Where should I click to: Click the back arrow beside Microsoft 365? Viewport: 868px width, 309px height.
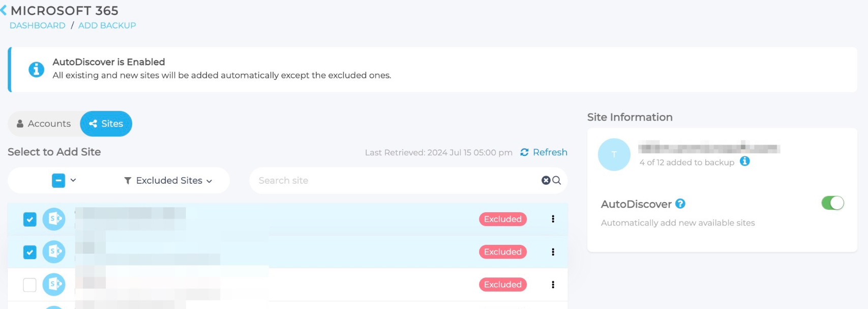point(4,11)
